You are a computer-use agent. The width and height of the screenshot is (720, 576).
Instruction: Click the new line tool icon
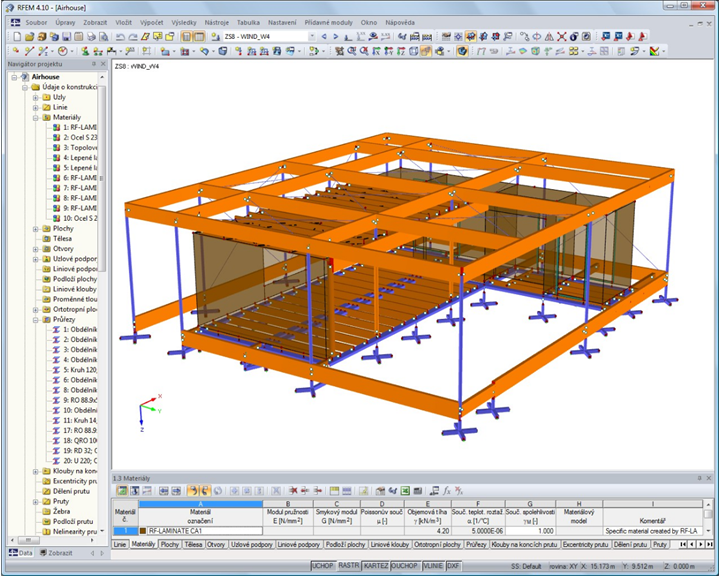point(29,51)
